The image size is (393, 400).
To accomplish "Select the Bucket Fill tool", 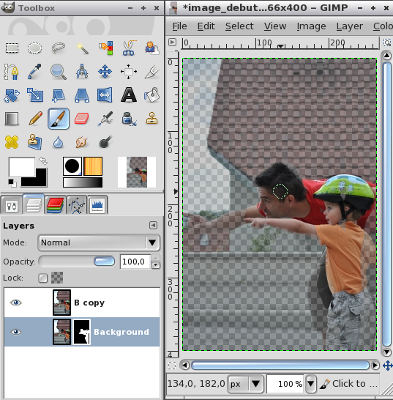I will pyautogui.click(x=152, y=95).
